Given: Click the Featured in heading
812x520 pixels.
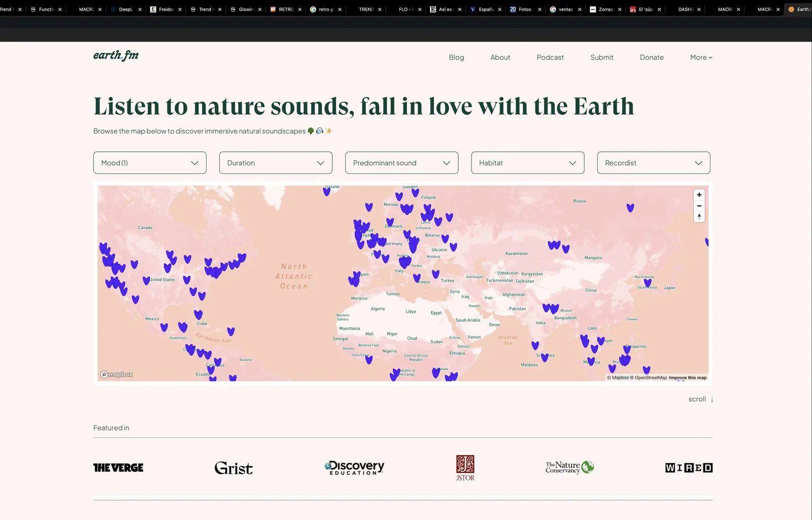Looking at the screenshot, I should (111, 428).
